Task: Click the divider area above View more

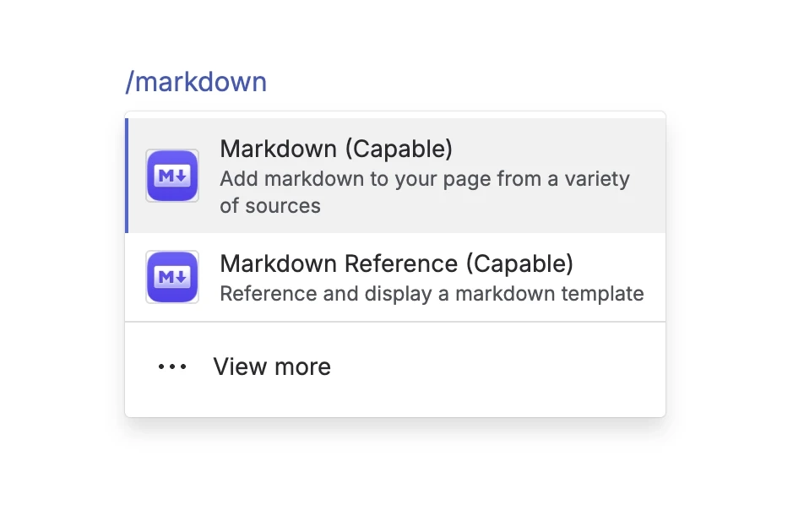Action: [x=394, y=322]
